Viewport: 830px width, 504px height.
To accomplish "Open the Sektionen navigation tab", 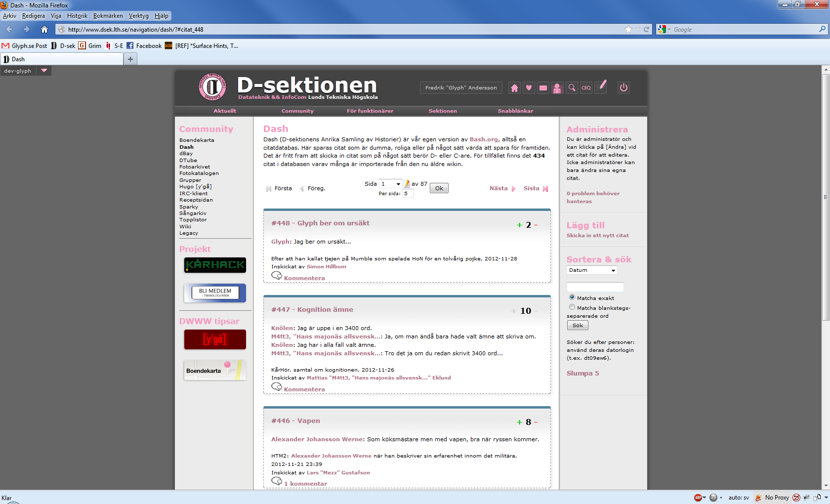I will tap(443, 111).
